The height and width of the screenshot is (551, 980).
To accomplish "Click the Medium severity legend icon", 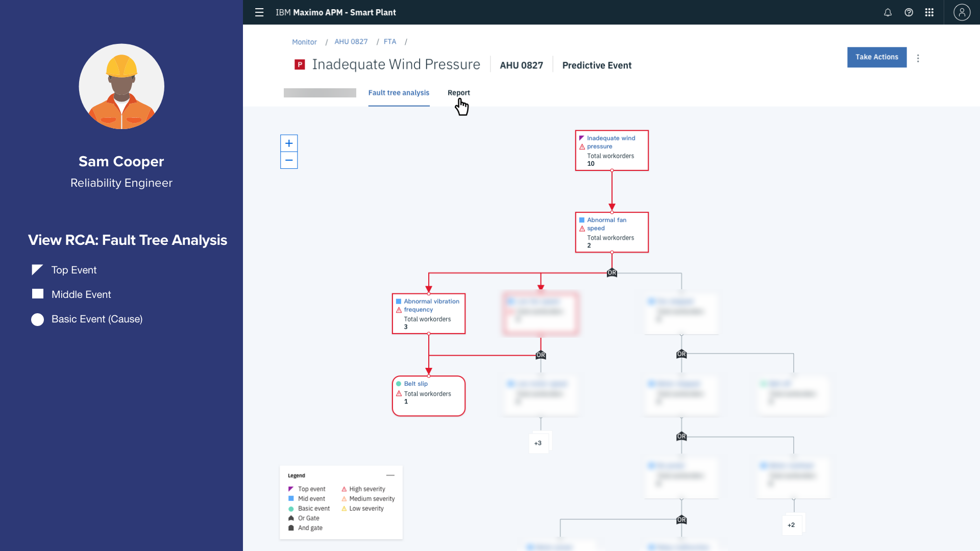I will coord(344,499).
